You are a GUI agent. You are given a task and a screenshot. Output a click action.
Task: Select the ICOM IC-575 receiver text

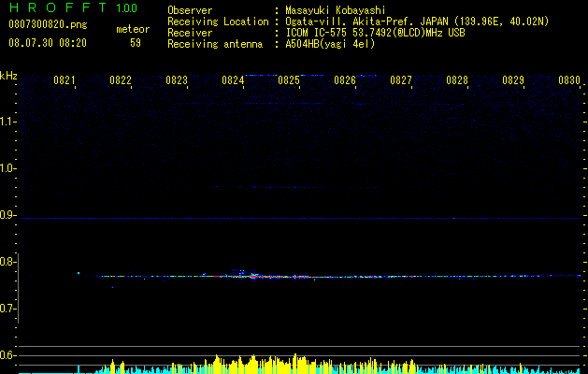pyautogui.click(x=318, y=33)
